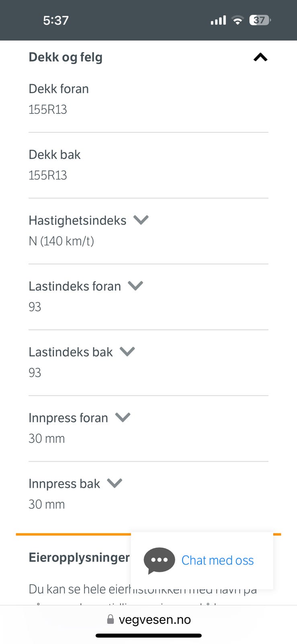Tap the Wi-Fi status icon
This screenshot has width=297, height=644.
click(x=238, y=20)
